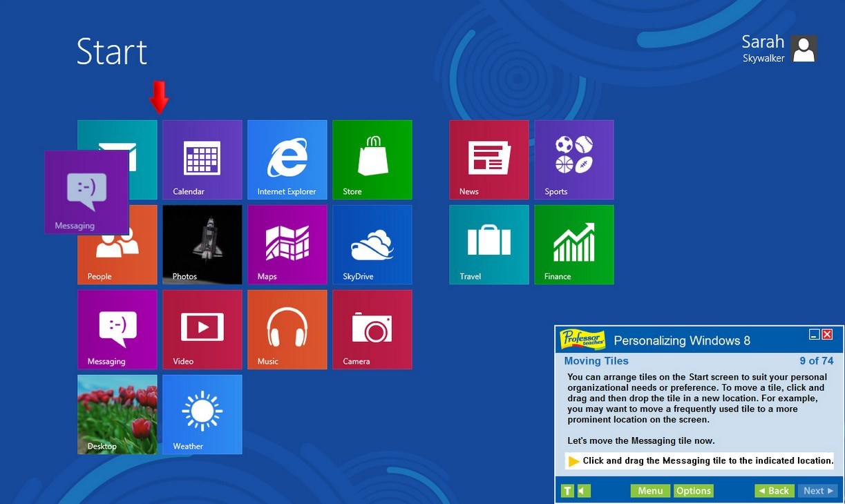Launch Internet Explorer from the Start screen

click(287, 159)
